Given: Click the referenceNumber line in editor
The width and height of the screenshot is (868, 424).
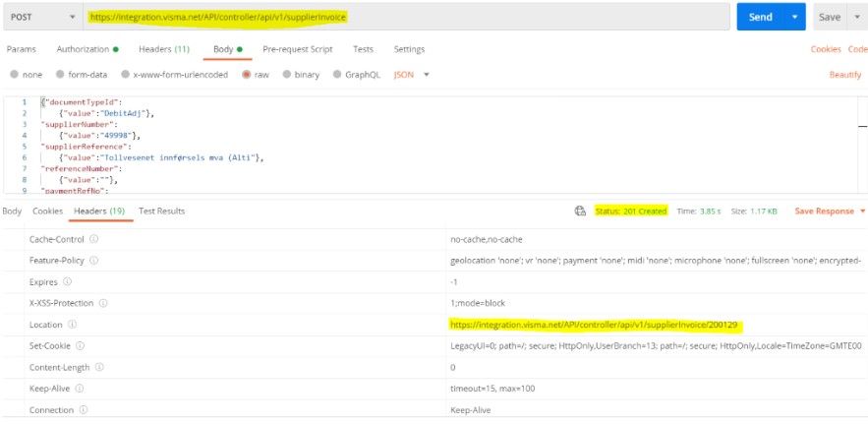Looking at the screenshot, I should [x=82, y=169].
